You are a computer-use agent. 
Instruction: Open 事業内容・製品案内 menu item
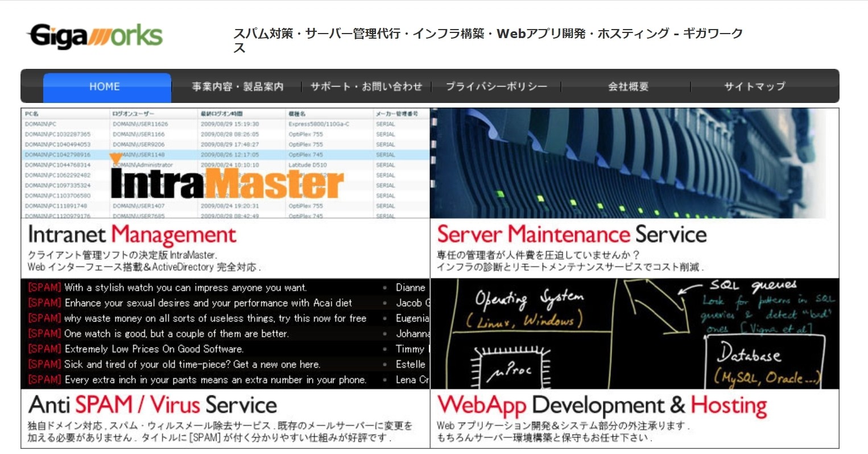(x=237, y=87)
